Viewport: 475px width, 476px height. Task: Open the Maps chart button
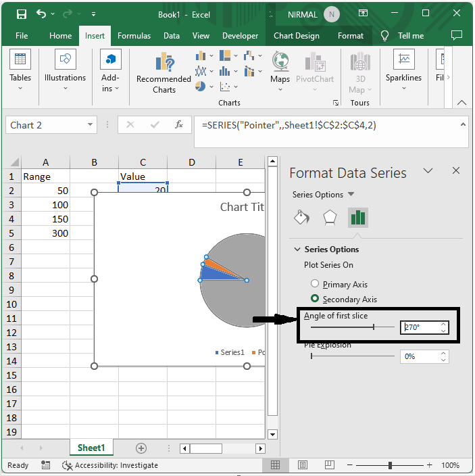tap(280, 72)
